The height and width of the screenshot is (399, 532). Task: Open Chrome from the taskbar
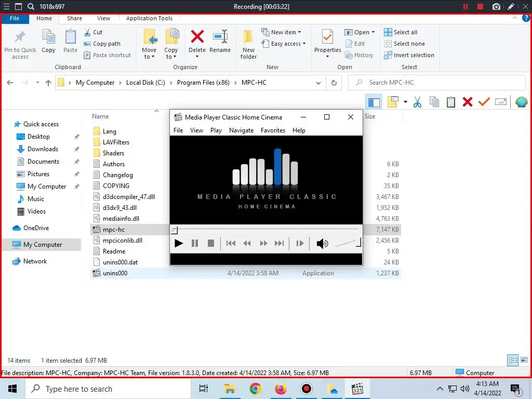(x=255, y=389)
